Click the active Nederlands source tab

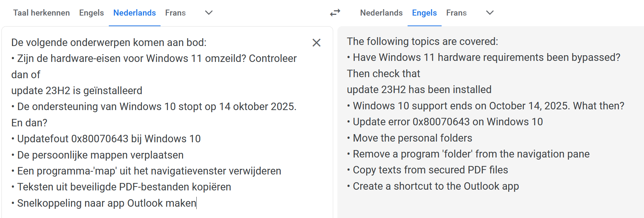tap(134, 13)
